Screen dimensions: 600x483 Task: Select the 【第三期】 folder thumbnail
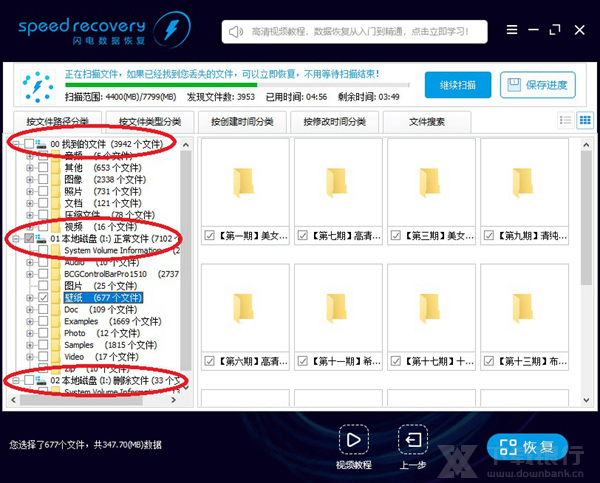(431, 191)
